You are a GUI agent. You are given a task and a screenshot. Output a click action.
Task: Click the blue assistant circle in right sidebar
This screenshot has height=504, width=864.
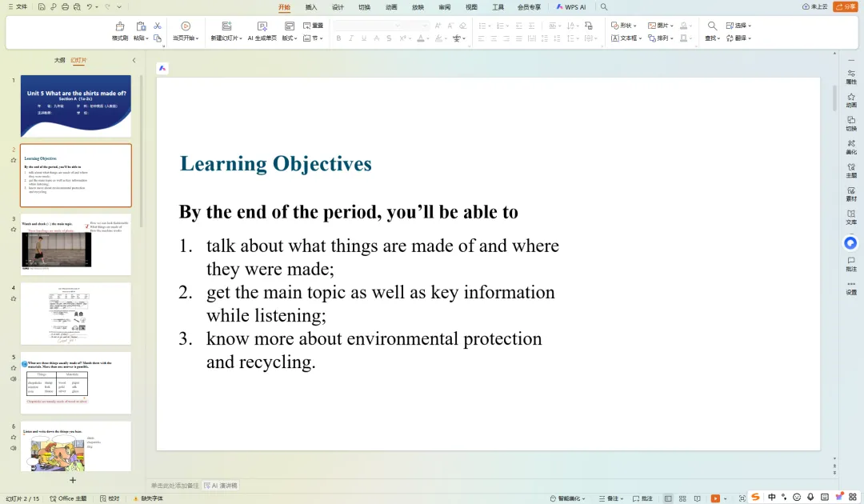coord(850,243)
